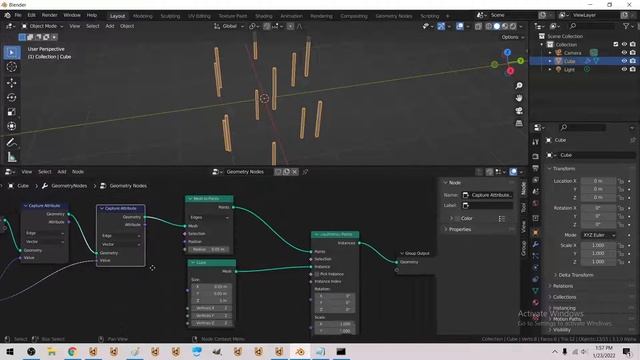Click the red X axis gizmo ball
The width and height of the screenshot is (640, 360).
click(x=510, y=71)
